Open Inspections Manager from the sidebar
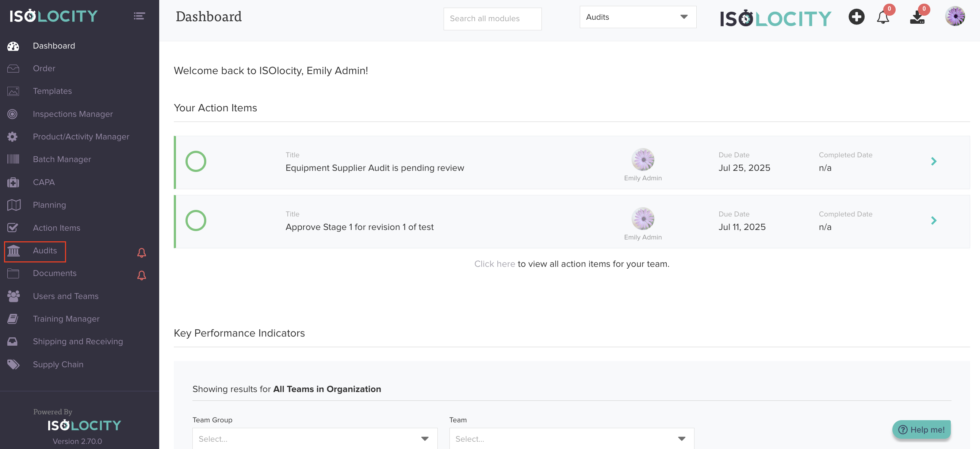Screen dimensions: 980x449 [73, 114]
